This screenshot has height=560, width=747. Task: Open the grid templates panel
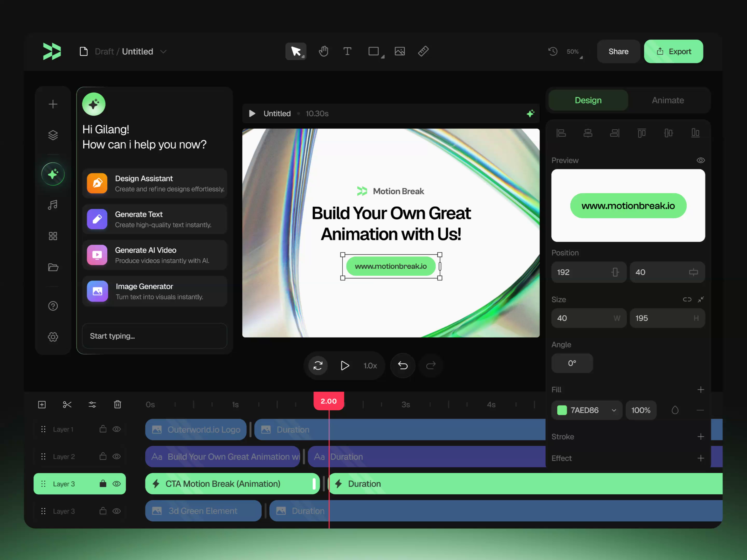[53, 236]
